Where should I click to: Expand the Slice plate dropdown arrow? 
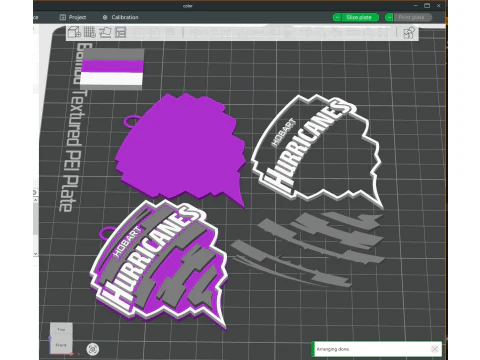pyautogui.click(x=337, y=17)
